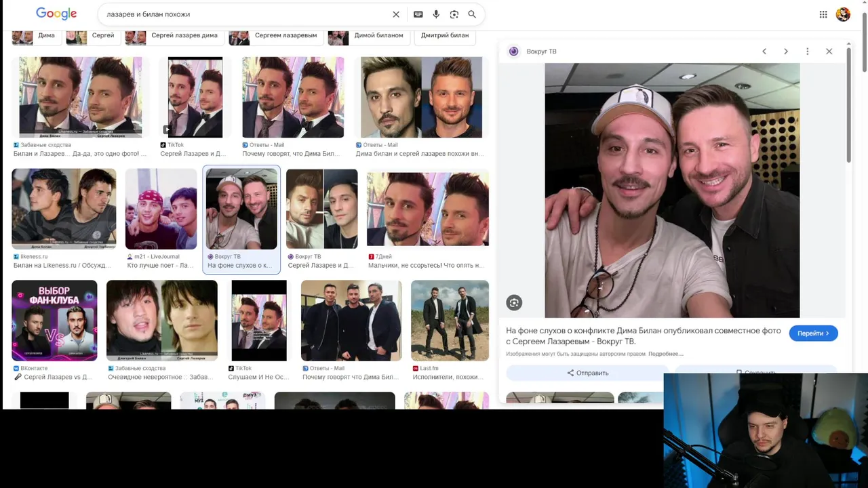Open the Google logo home link
Viewport: 868px width, 488px height.
pyautogui.click(x=56, y=14)
